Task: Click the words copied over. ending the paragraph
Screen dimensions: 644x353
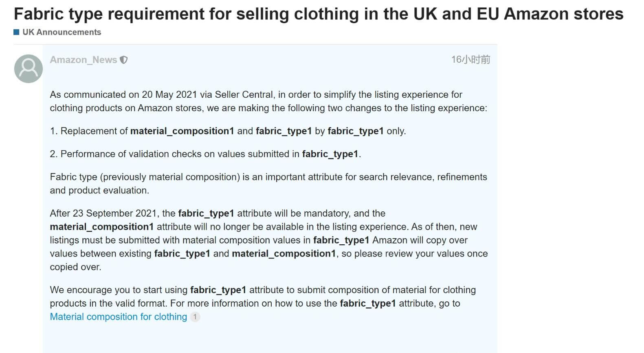Action: click(x=75, y=267)
